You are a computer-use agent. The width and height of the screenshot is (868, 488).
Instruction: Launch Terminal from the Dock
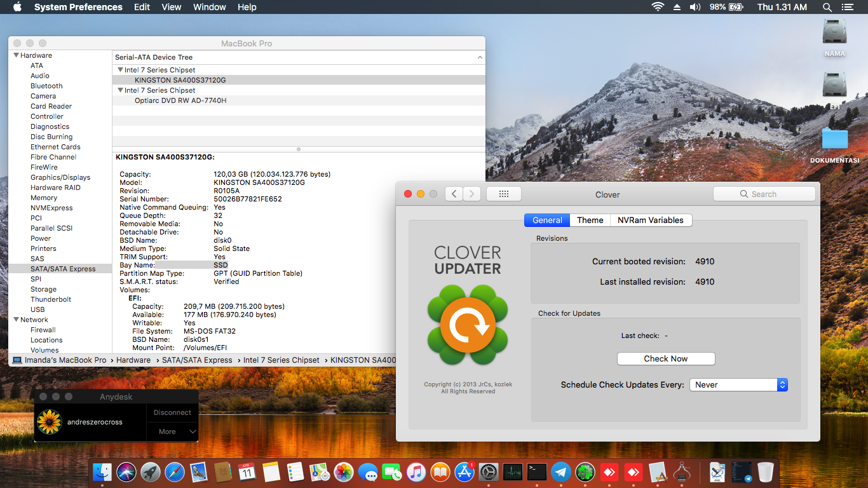coord(536,472)
